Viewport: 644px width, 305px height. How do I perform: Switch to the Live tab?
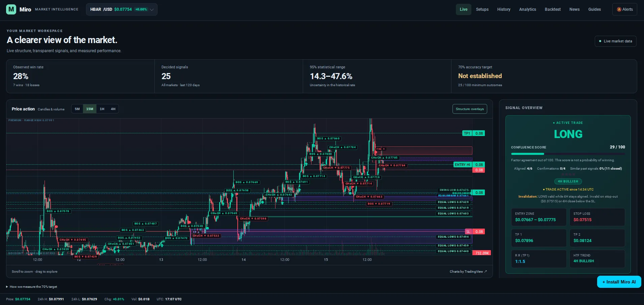point(464,9)
